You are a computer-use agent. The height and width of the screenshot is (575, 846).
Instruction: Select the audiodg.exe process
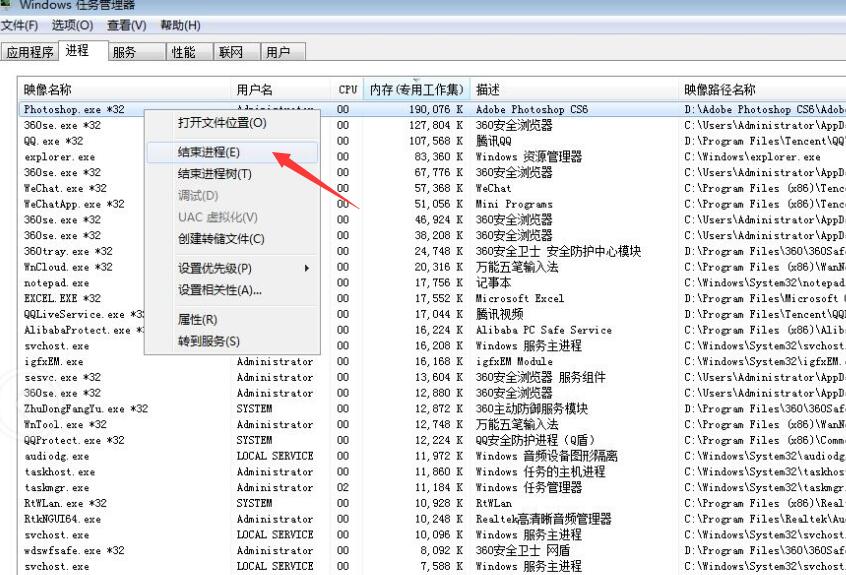point(57,456)
